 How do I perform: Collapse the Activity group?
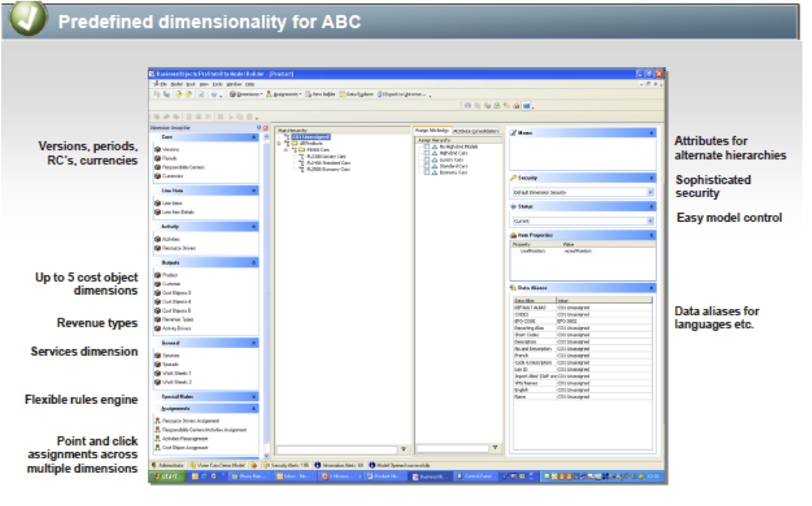pos(254,227)
